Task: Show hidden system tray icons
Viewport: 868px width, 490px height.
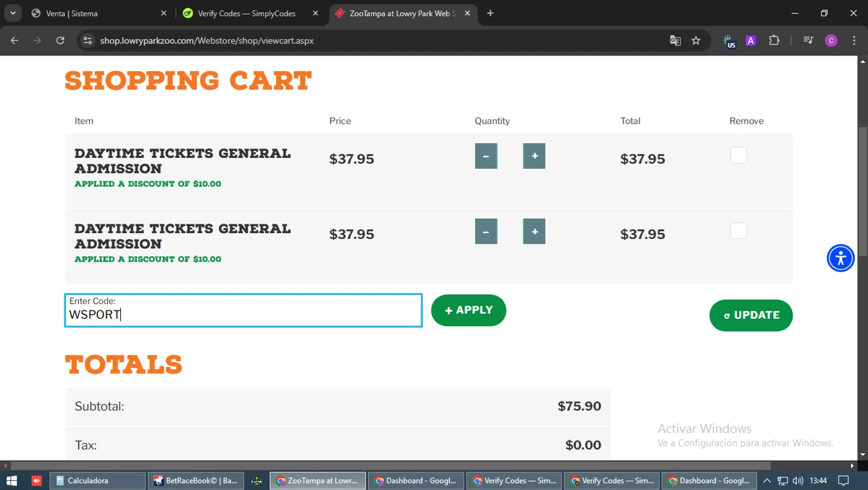Action: click(767, 481)
